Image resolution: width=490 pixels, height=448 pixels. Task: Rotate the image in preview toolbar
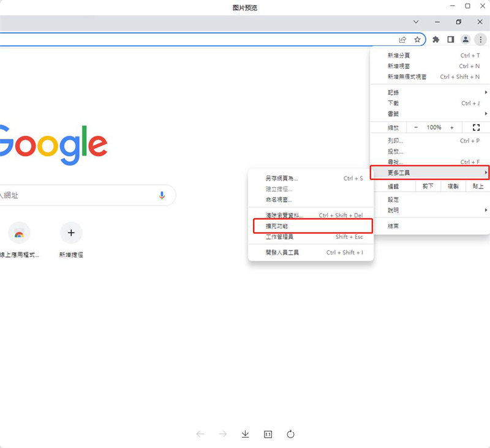point(290,434)
